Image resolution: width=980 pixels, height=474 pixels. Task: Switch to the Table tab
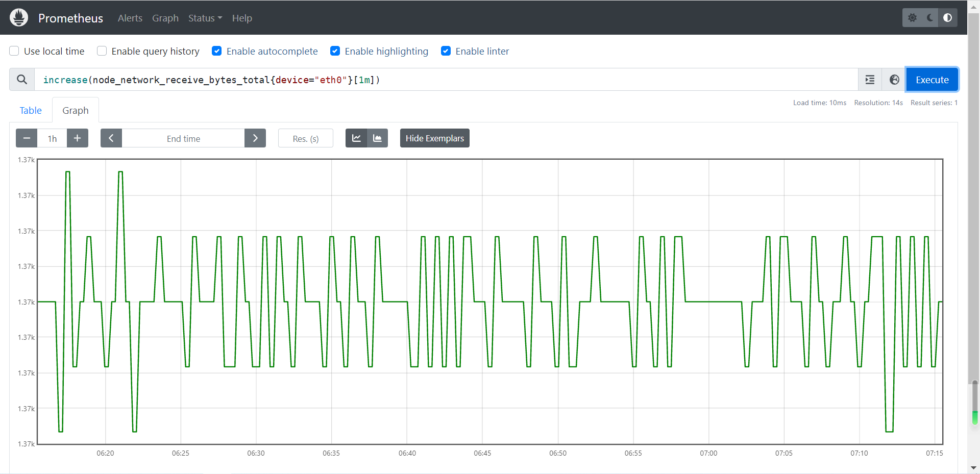31,110
